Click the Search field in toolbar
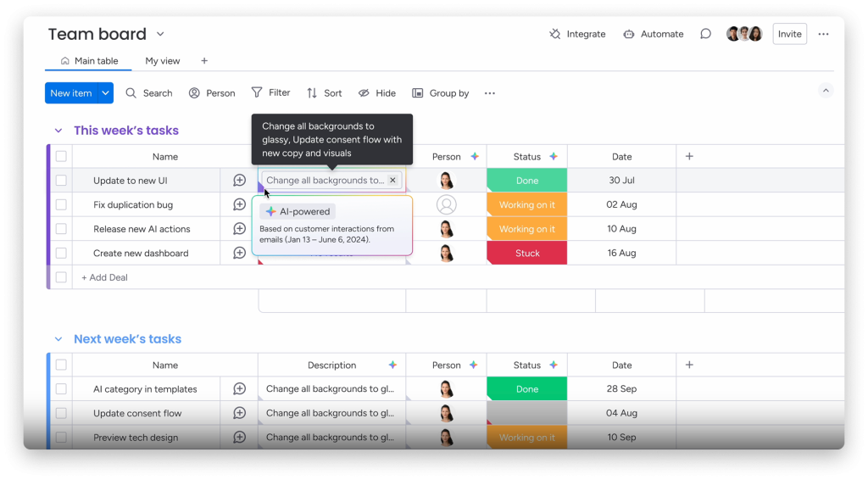This screenshot has height=480, width=868. click(x=149, y=93)
